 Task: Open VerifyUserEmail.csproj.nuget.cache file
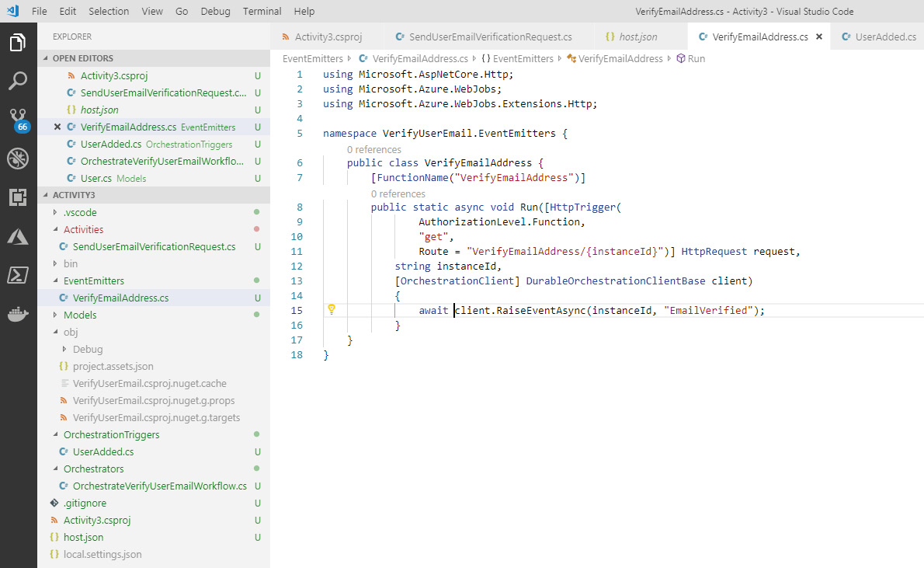tap(154, 383)
